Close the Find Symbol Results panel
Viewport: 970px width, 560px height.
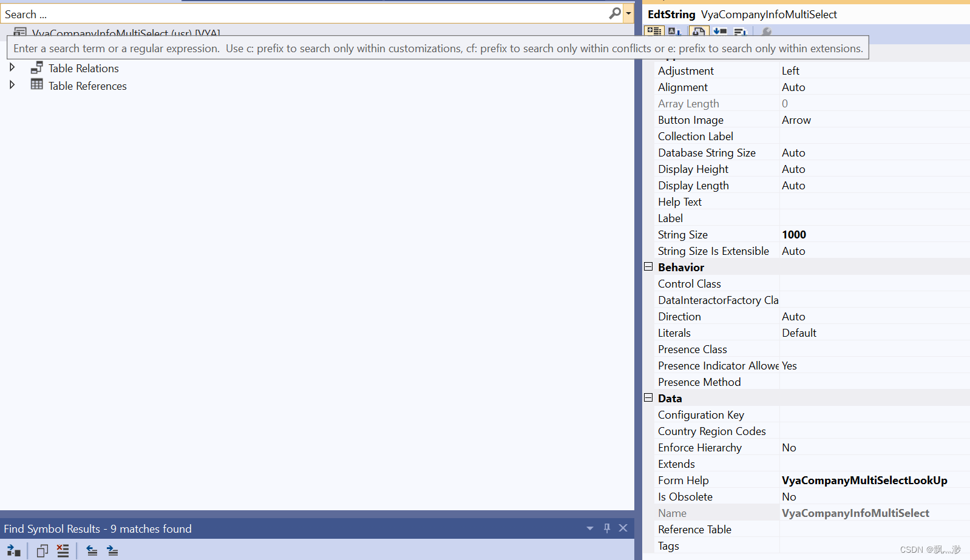tap(623, 528)
